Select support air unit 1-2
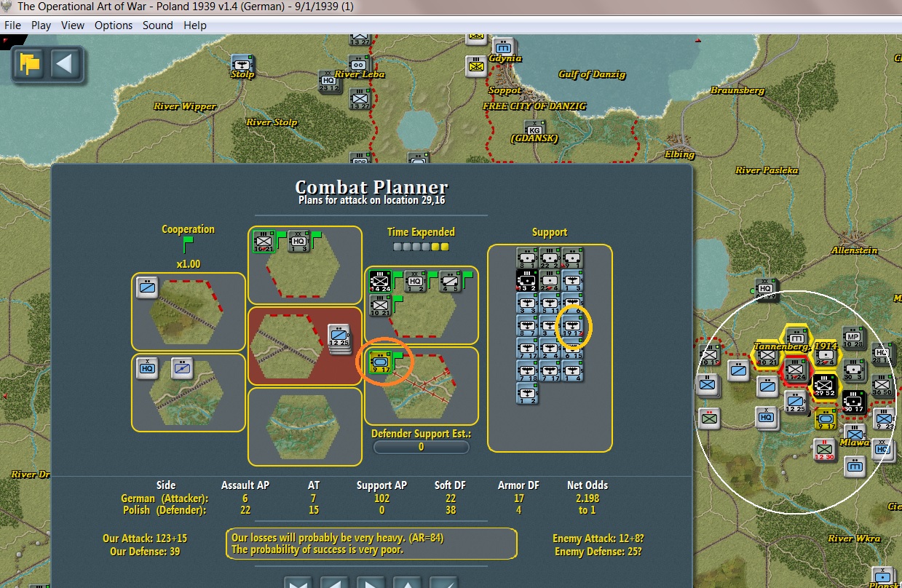The height and width of the screenshot is (588, 902). 527,393
